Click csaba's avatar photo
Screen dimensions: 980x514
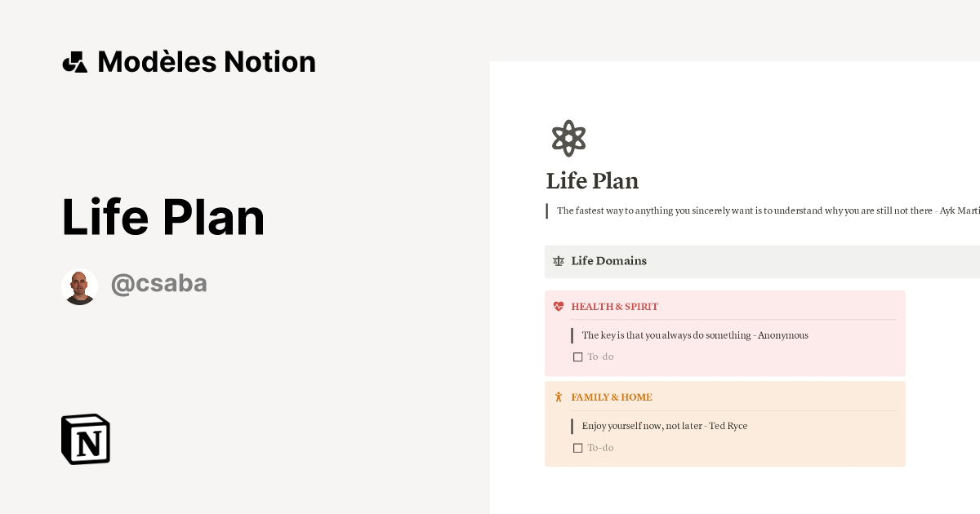[x=80, y=286]
